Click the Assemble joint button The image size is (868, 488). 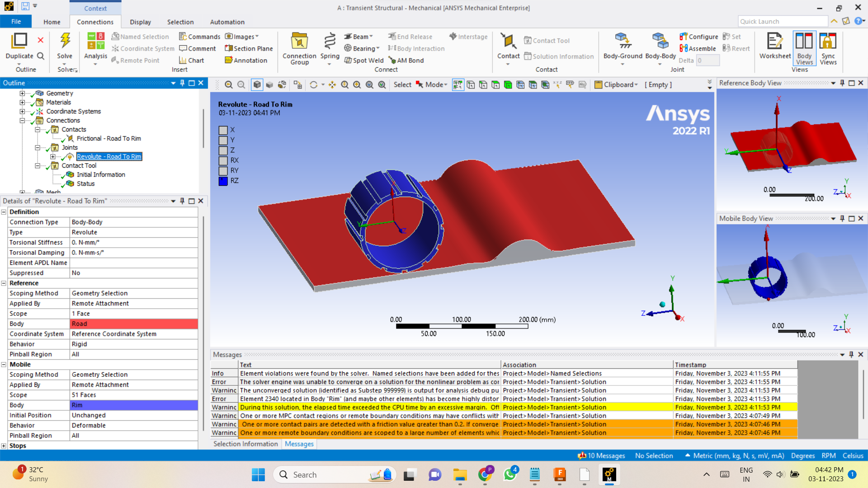(x=698, y=48)
